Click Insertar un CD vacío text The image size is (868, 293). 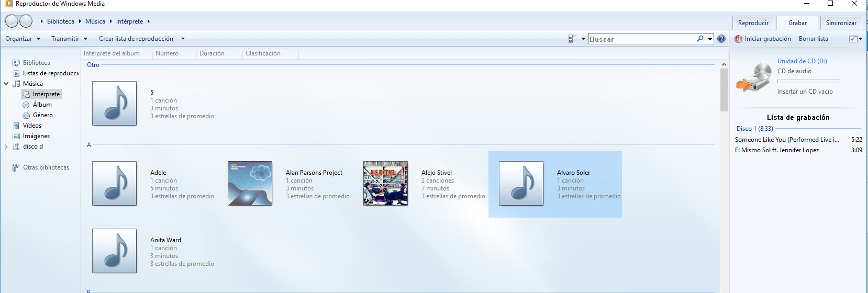(805, 92)
